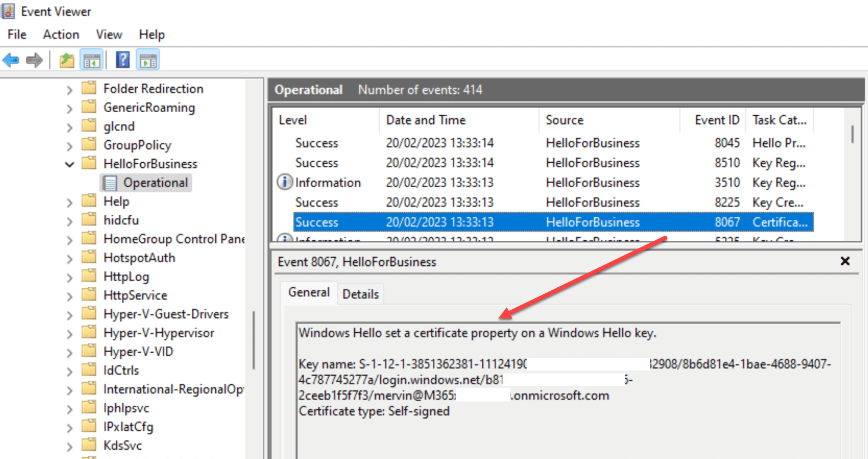Click the Forward navigation arrow icon
The width and height of the screenshot is (868, 459).
[34, 60]
